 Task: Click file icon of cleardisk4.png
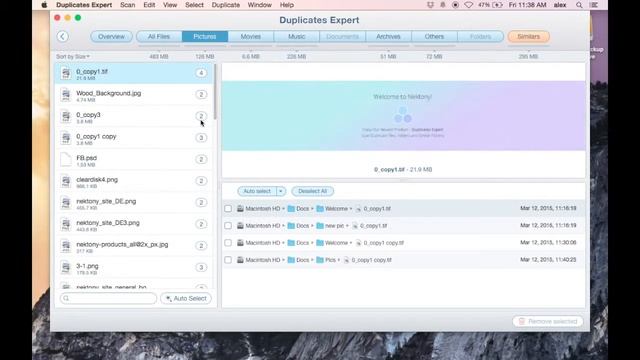[x=66, y=182]
